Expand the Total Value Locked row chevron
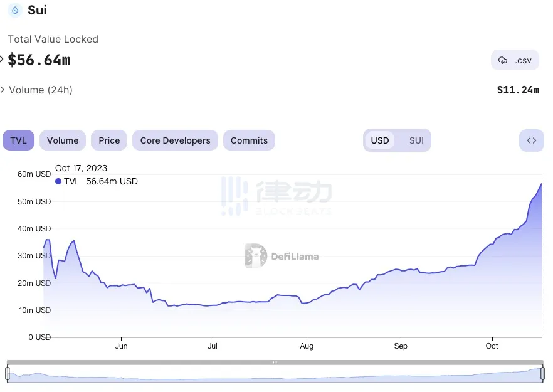 tap(2, 60)
